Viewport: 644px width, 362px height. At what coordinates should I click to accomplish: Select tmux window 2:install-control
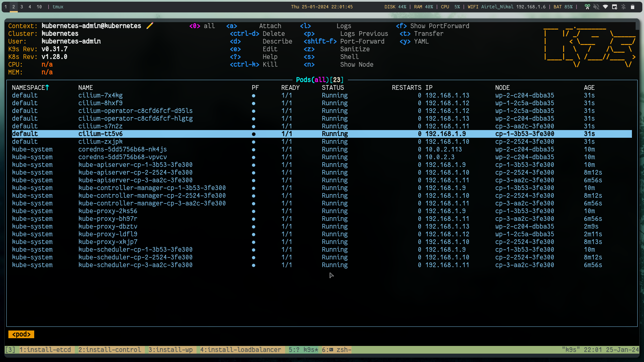(110, 350)
